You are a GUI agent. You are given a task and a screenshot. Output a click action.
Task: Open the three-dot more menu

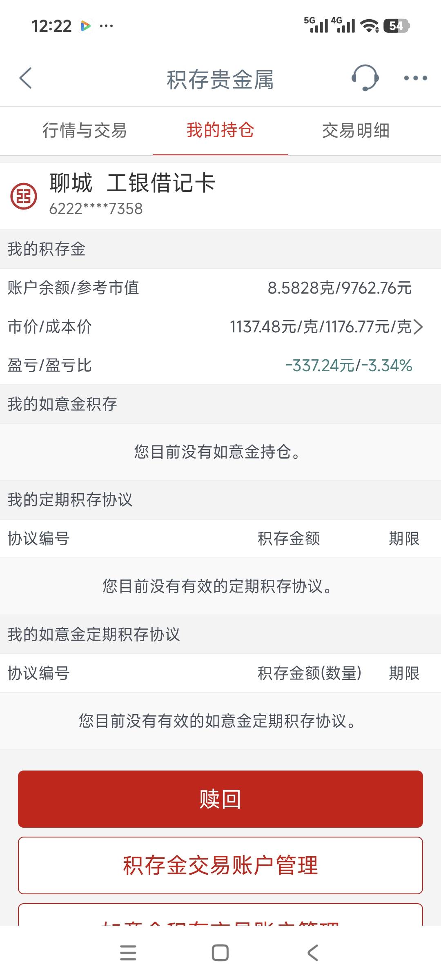415,78
